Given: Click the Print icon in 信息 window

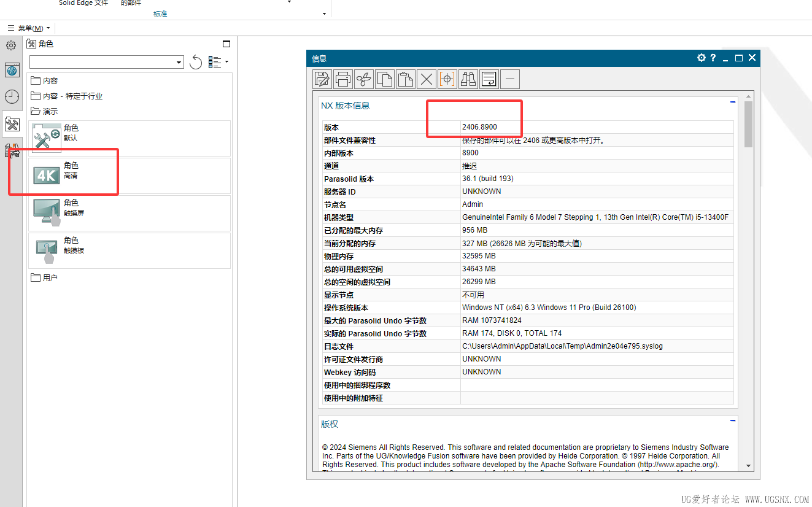Looking at the screenshot, I should (x=343, y=79).
